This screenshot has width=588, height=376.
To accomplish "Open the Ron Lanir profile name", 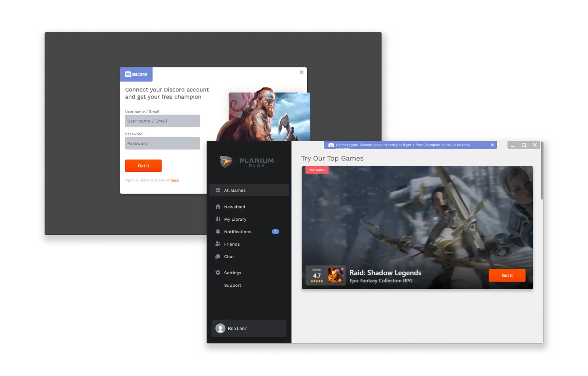I will (x=237, y=329).
